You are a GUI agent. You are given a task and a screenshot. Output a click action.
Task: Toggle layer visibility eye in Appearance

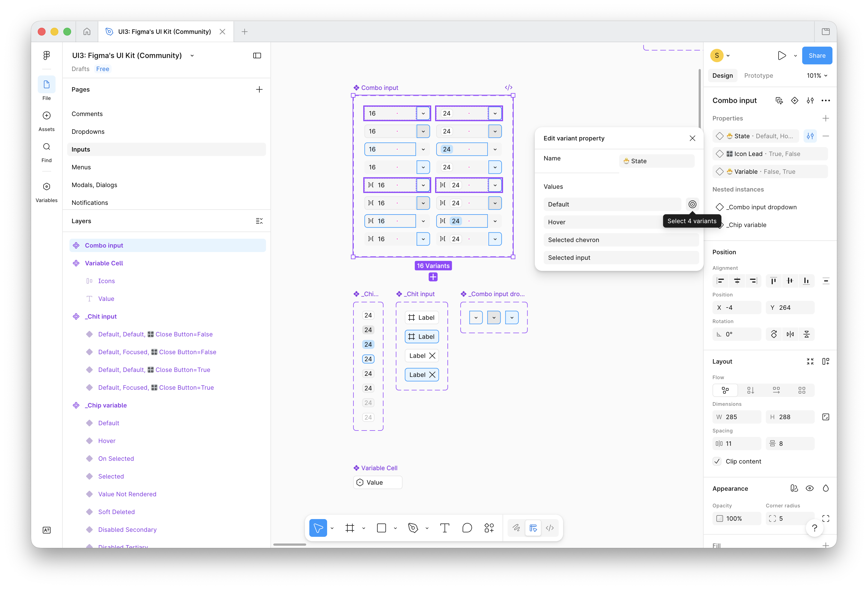pos(809,488)
